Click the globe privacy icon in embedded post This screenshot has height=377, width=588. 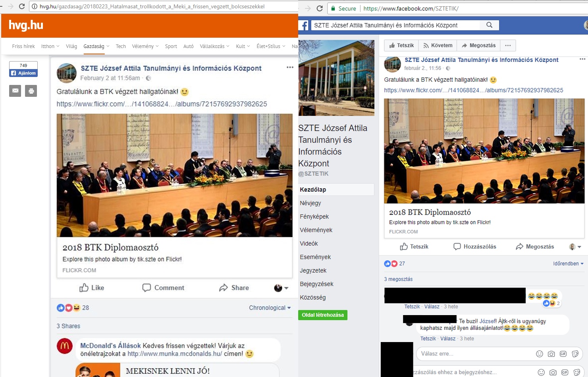point(148,78)
